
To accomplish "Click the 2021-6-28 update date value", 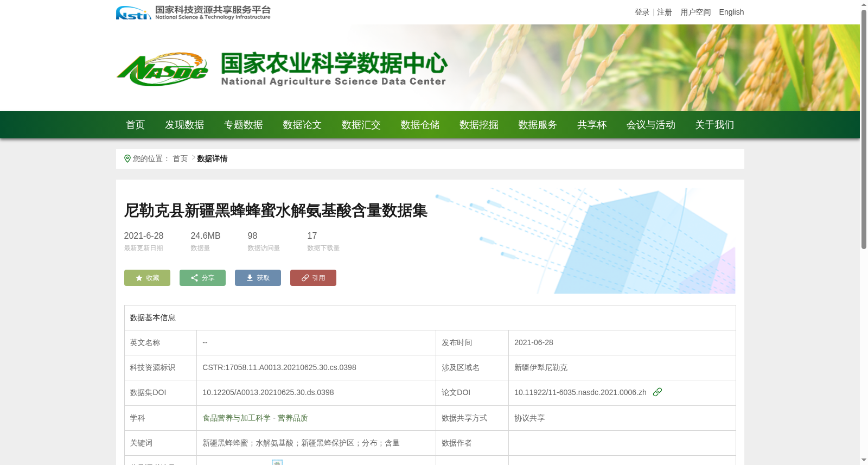I will pos(144,236).
